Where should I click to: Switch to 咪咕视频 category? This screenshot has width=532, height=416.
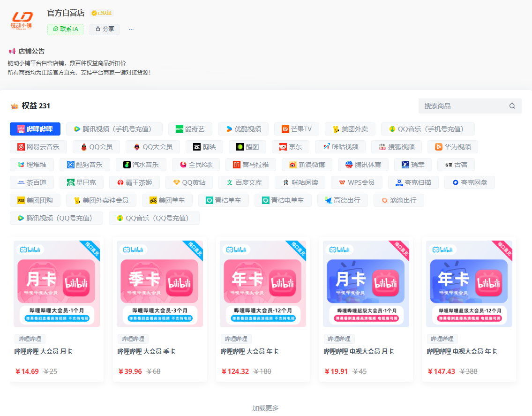340,147
